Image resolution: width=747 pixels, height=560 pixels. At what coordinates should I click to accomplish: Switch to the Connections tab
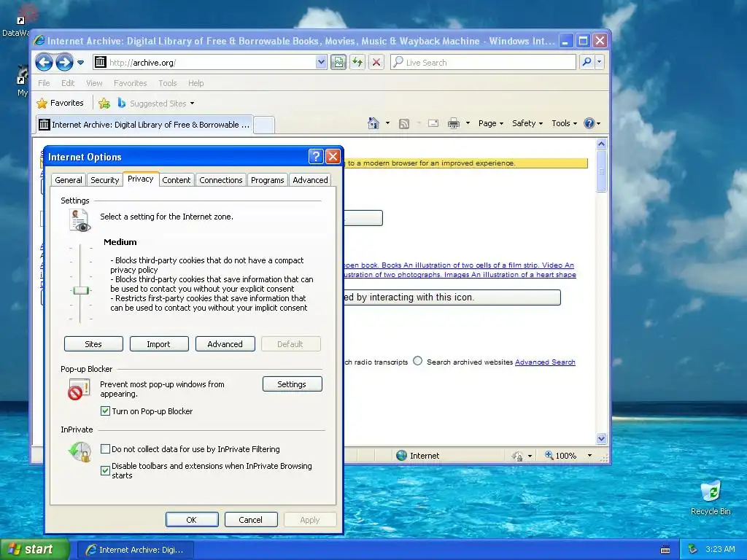pyautogui.click(x=220, y=180)
